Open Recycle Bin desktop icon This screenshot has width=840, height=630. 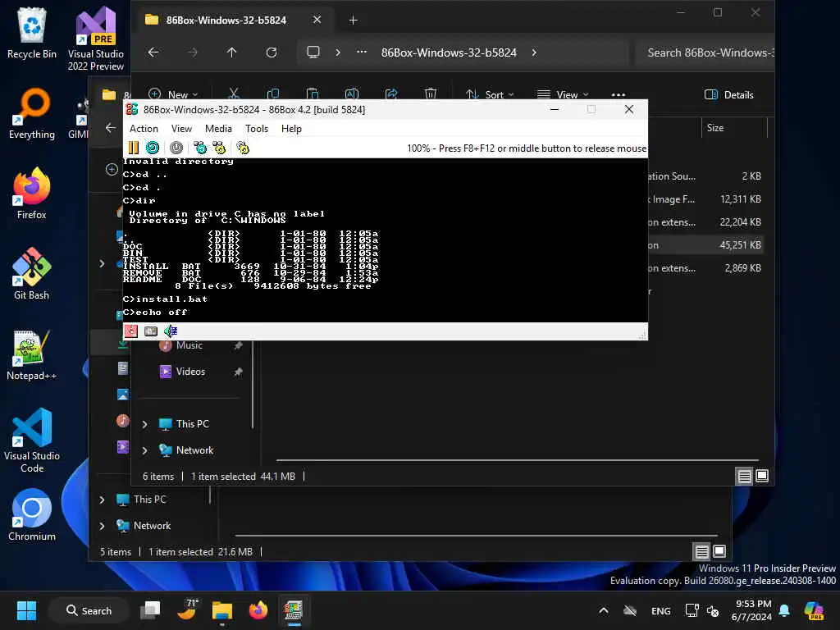32,32
